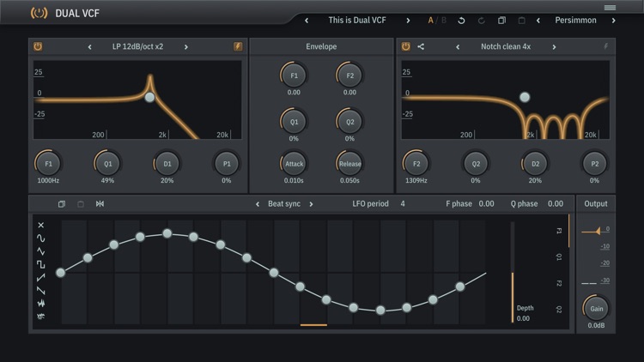Click the Q phase value 0.00
This screenshot has height=362, width=644.
[x=556, y=203]
